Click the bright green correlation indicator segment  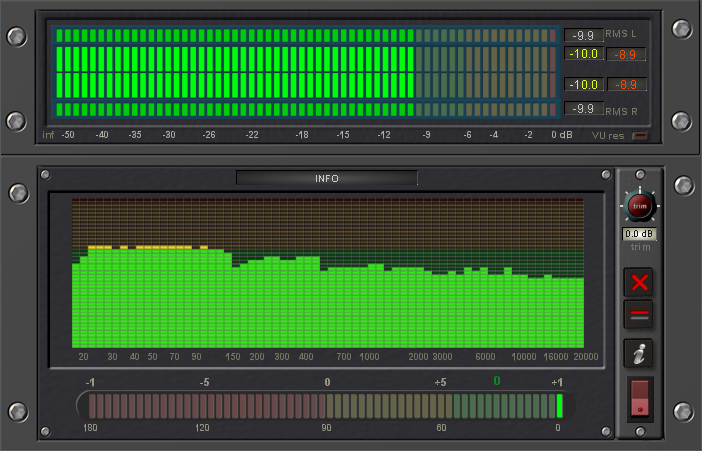point(559,406)
